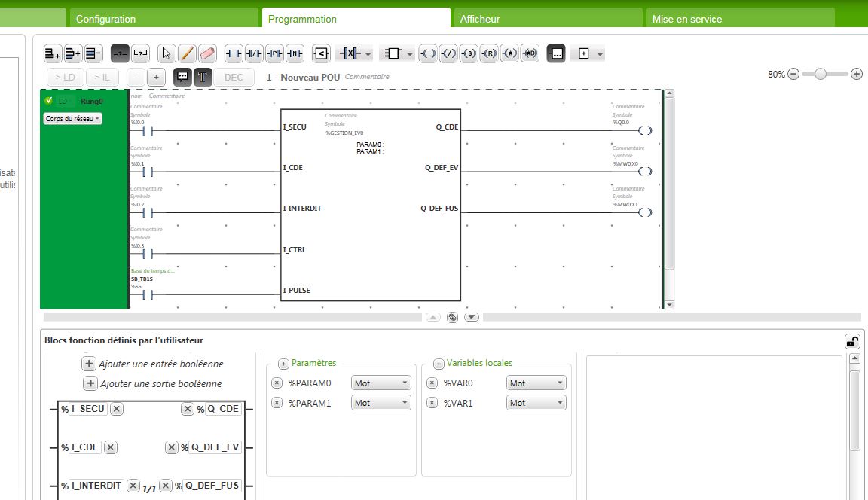Viewport: 868px width, 500px height.
Task: Open the Corps du réseau dropdown
Action: click(x=72, y=119)
